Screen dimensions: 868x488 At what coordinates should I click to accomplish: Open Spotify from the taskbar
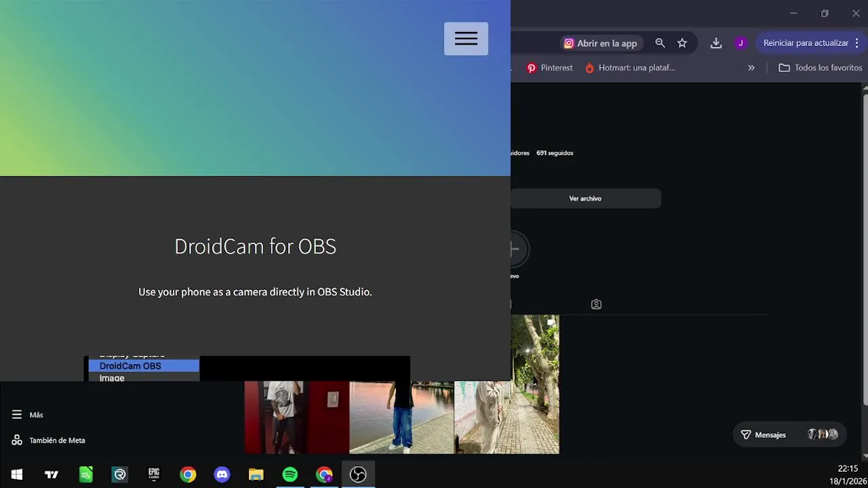pos(290,474)
